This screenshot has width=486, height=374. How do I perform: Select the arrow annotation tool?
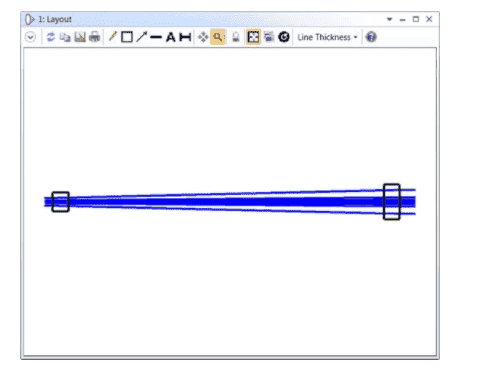(142, 37)
